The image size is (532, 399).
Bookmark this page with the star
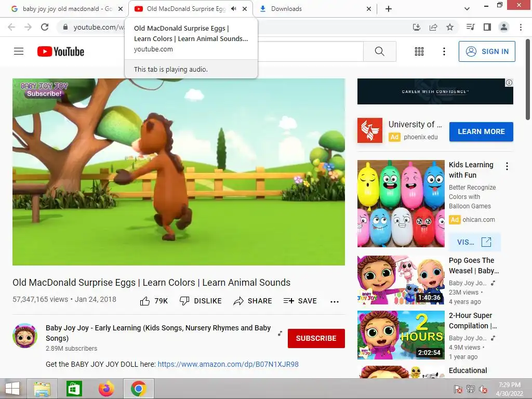[450, 27]
